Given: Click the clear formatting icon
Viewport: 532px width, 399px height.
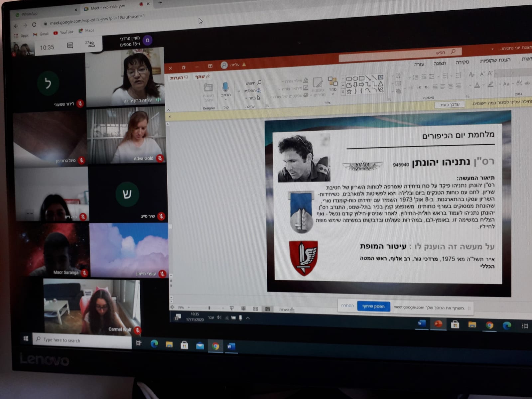Looking at the screenshot, I should 471,74.
